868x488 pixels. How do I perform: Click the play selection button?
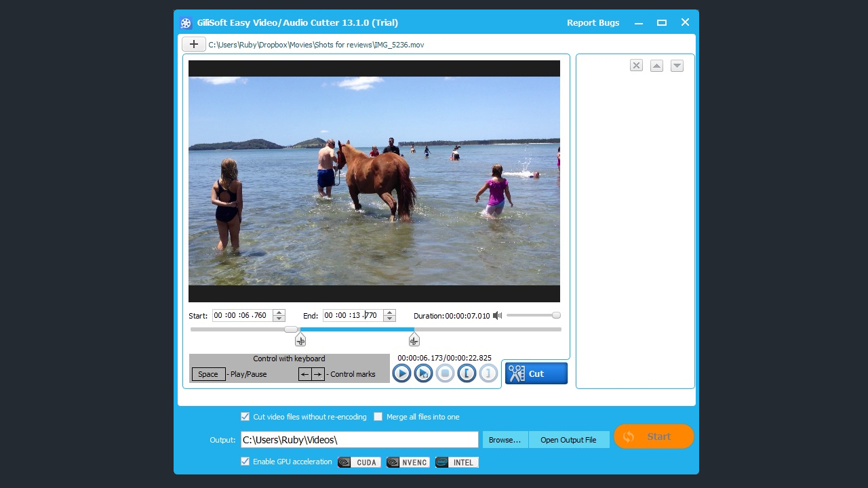423,373
